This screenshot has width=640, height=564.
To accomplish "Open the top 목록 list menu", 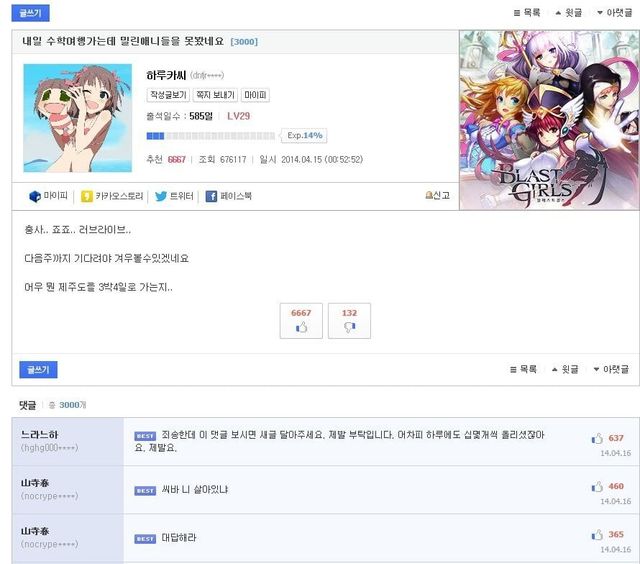I will pos(527,13).
